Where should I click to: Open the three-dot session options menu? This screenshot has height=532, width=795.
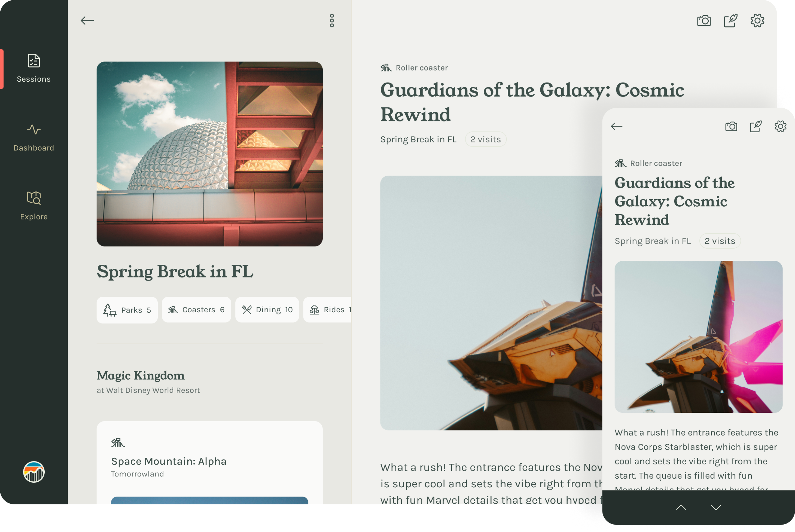click(332, 21)
